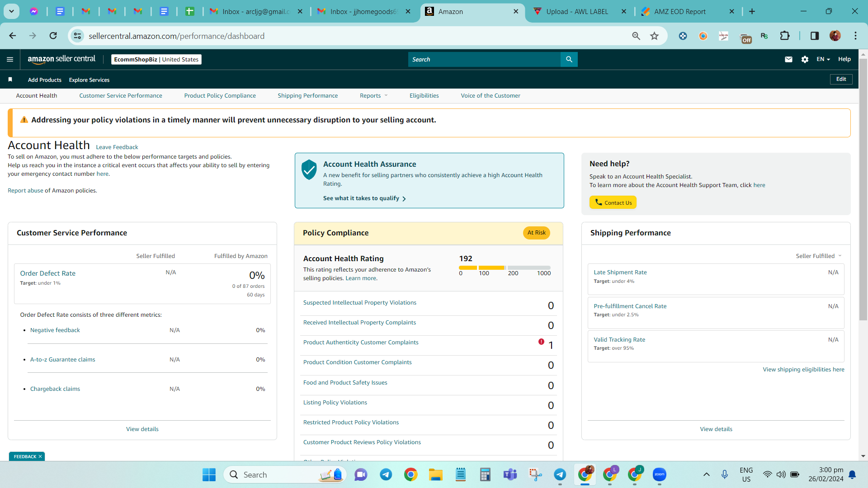Click the Leave Feedback link
Screen dimensions: 868x488
(117, 147)
